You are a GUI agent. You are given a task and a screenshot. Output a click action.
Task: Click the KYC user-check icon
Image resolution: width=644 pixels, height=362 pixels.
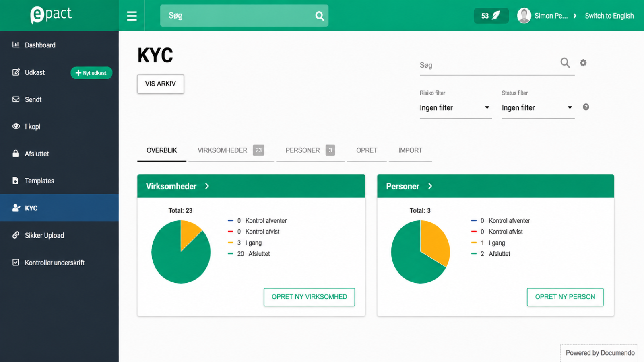coord(16,208)
